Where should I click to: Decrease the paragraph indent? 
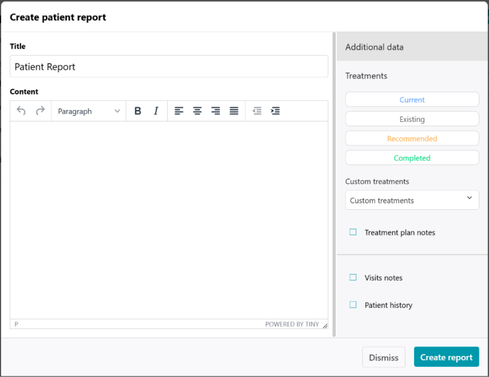pos(257,111)
